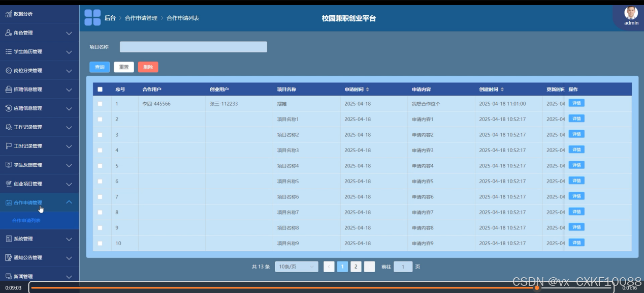Click the 创业项目管理 sidebar icon
Image resolution: width=644 pixels, height=293 pixels.
9,184
